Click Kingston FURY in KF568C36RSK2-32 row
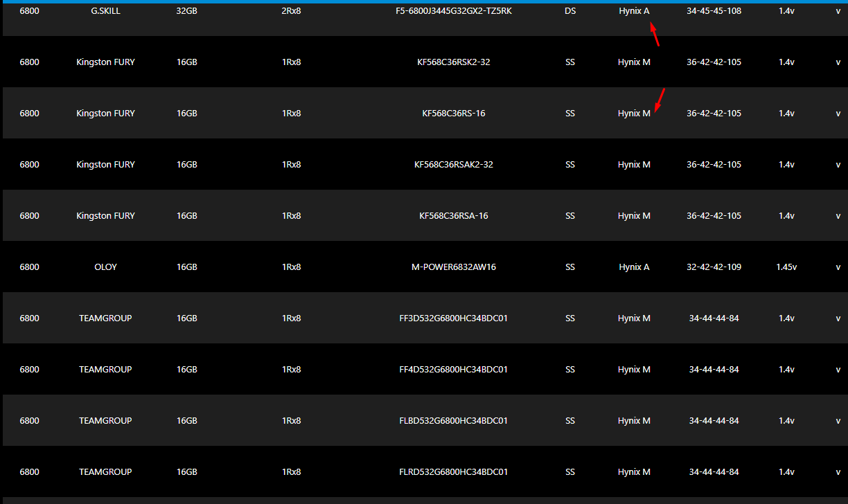This screenshot has height=504, width=848. coord(105,62)
